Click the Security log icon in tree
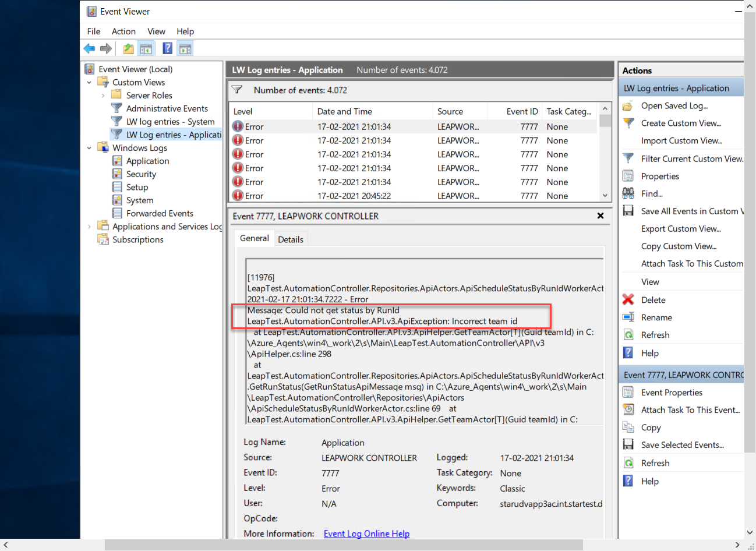Image resolution: width=756 pixels, height=551 pixels. point(116,174)
